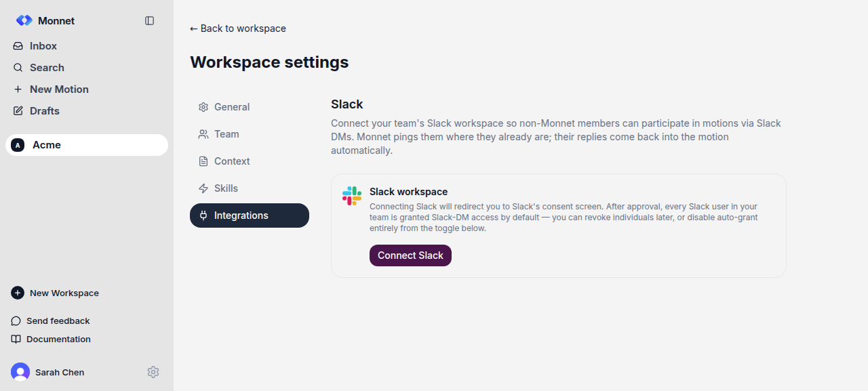Start a New Motion
This screenshot has width=868, height=391.
[x=87, y=89]
